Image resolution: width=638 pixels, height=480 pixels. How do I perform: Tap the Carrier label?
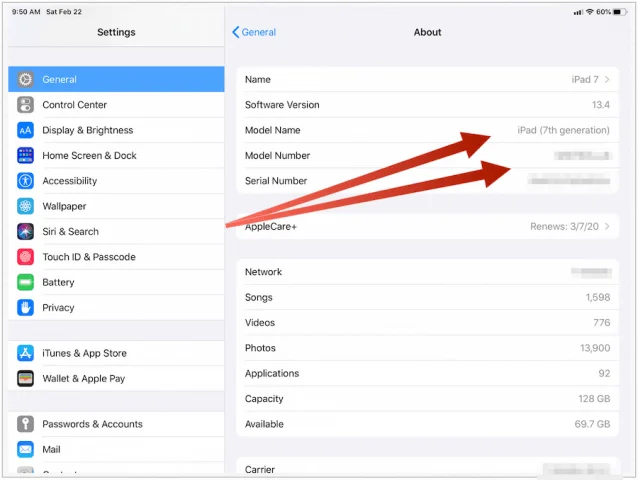tap(260, 469)
